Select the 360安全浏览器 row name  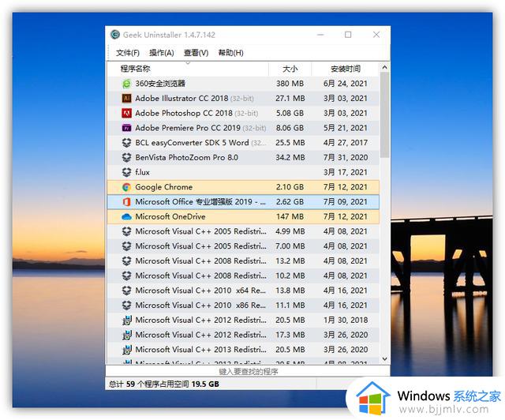pyautogui.click(x=160, y=84)
